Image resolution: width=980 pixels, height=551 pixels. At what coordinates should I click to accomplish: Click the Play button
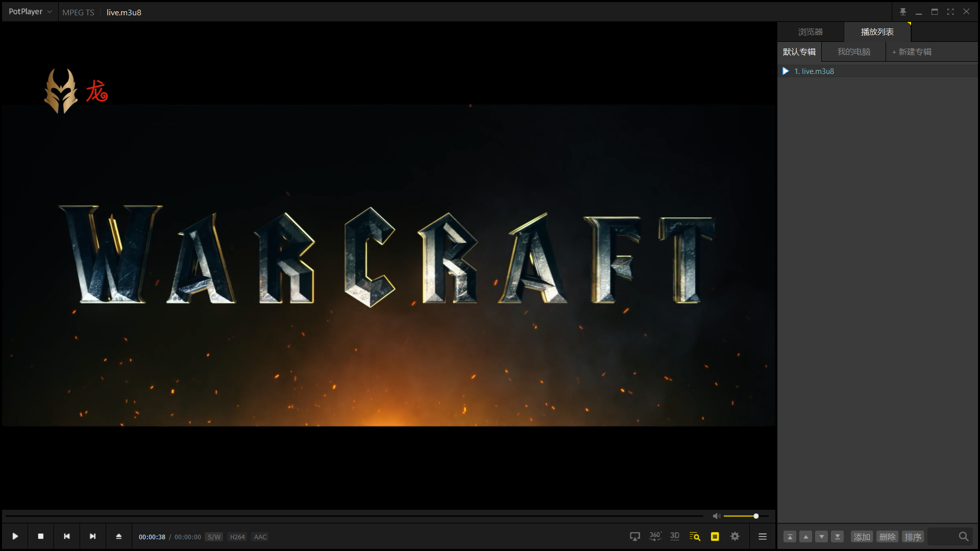[x=15, y=536]
